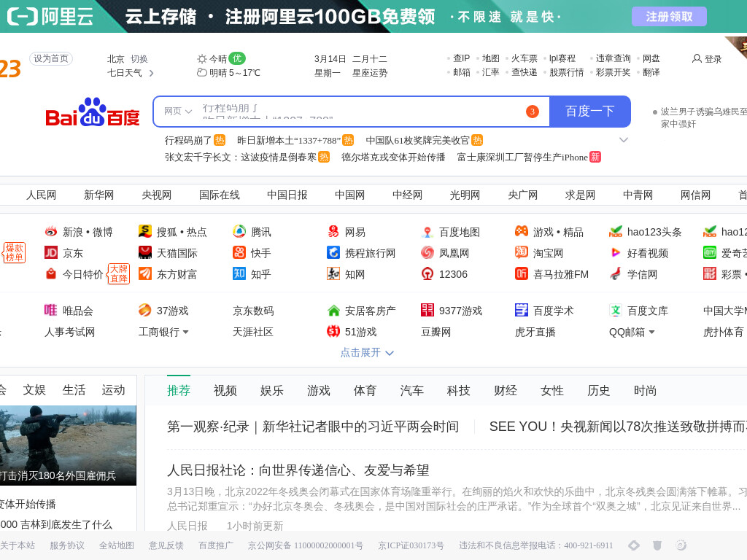Open hot search 行程码崩了
The height and width of the screenshot is (560, 747).
pos(188,141)
